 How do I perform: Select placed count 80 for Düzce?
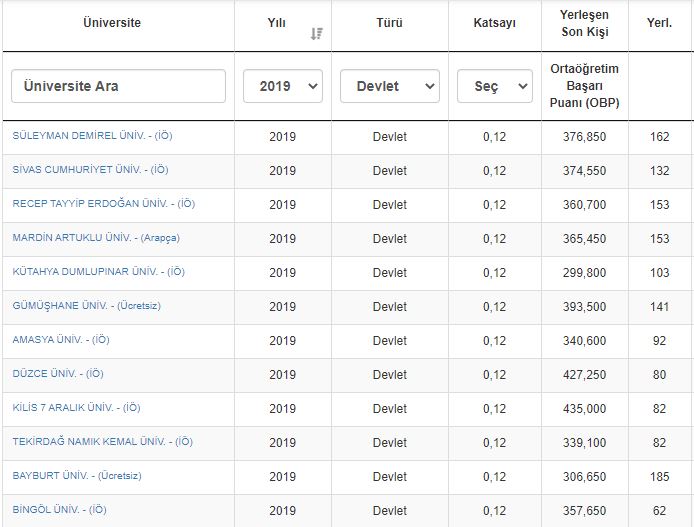[659, 375]
